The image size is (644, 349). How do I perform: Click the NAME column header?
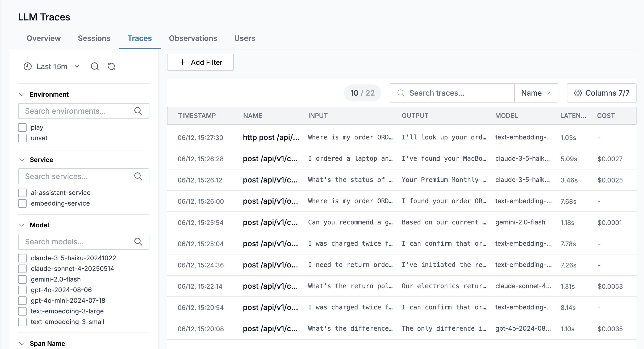click(x=253, y=116)
